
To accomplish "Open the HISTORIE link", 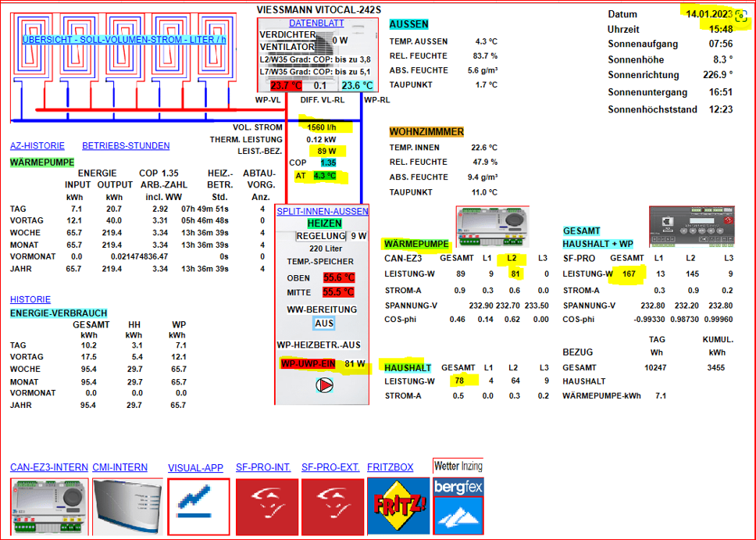I will (30, 299).
